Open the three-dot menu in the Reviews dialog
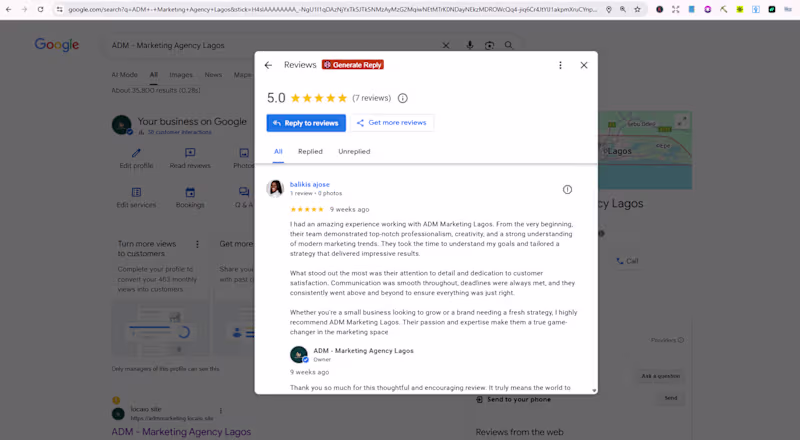The image size is (800, 440). coord(560,65)
